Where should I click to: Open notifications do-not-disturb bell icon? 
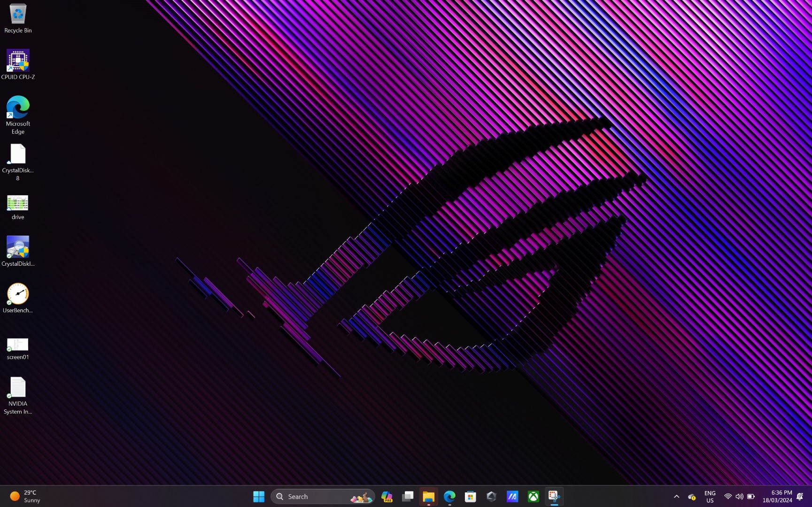pyautogui.click(x=800, y=496)
